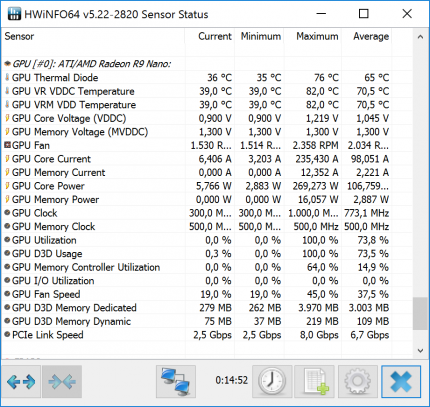
Task: Click the GPU Thermal Diode thermometer icon
Action: tap(7, 77)
